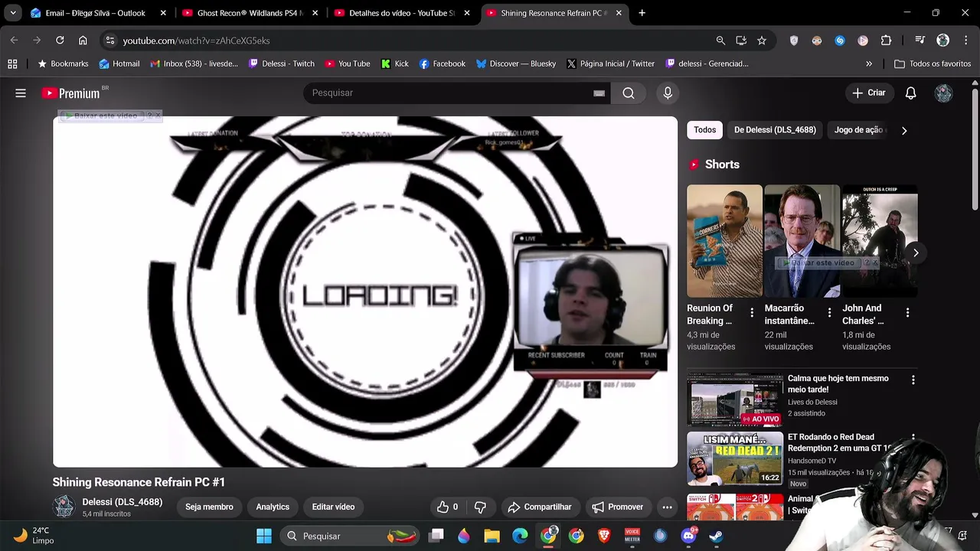Open options for Reunion Of Breaking short

point(752,312)
